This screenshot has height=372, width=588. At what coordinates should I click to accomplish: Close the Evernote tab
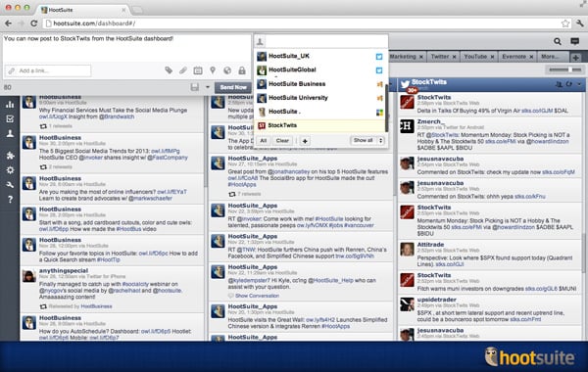(531, 57)
